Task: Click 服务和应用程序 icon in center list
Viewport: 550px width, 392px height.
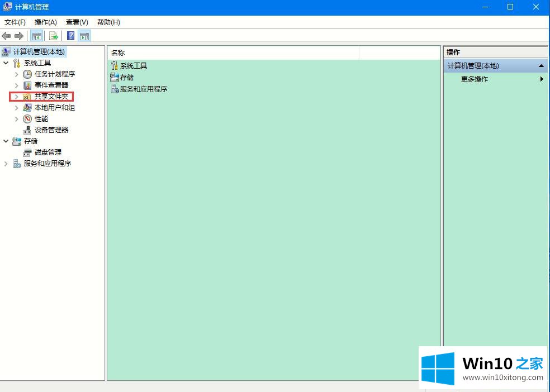Action: click(x=115, y=89)
